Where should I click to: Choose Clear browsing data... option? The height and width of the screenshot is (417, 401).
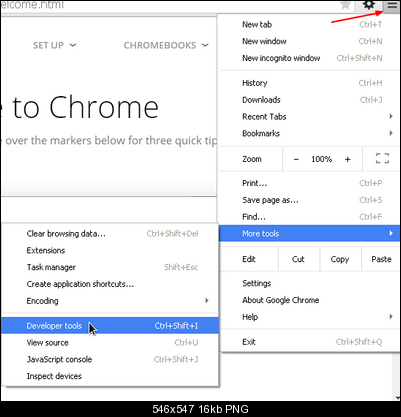tap(110, 234)
